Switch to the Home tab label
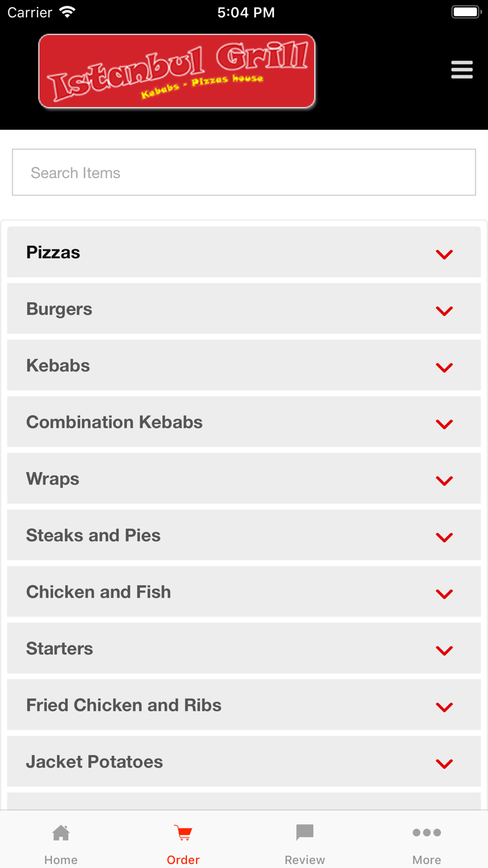The width and height of the screenshot is (488, 868). click(x=61, y=860)
